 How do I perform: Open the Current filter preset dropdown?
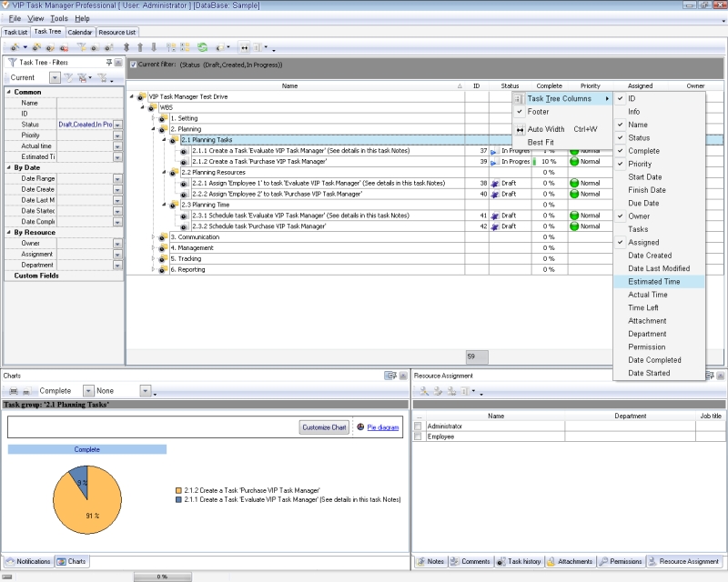coord(55,77)
